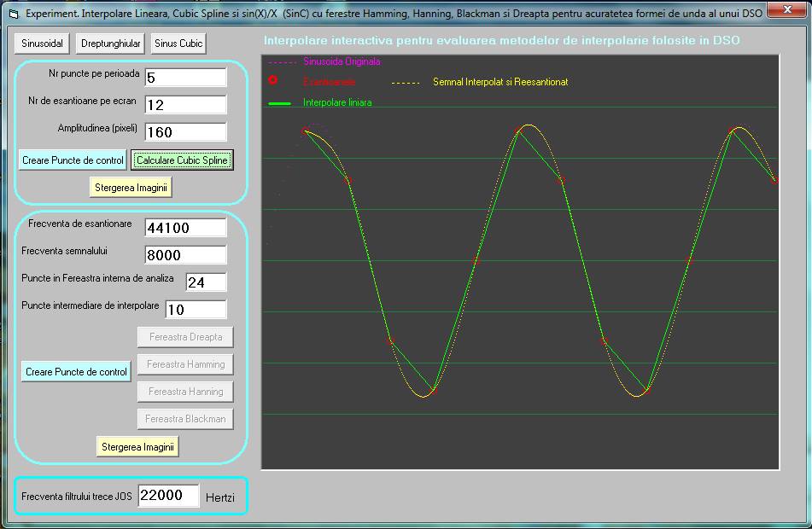Click the 'Frecventa semnalului' label
The width and height of the screenshot is (812, 529).
pyautogui.click(x=64, y=251)
